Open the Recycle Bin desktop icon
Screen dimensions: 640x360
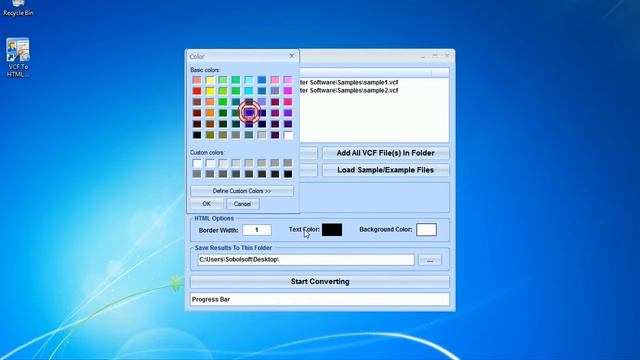coord(18,8)
